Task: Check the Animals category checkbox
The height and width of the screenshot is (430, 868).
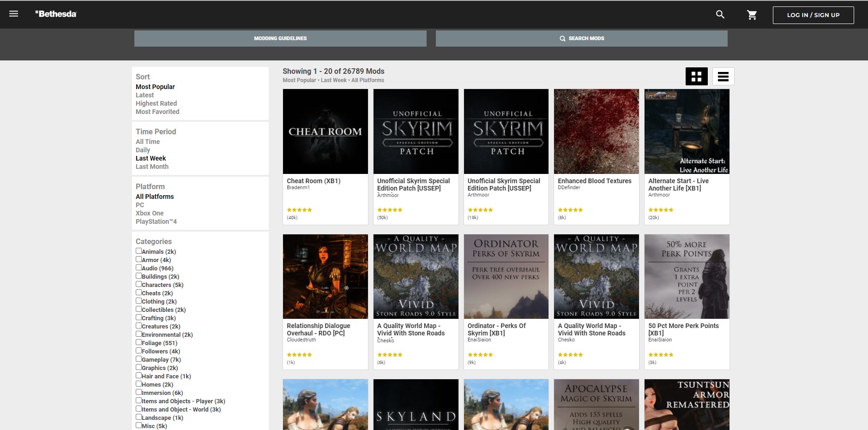Action: (x=139, y=251)
